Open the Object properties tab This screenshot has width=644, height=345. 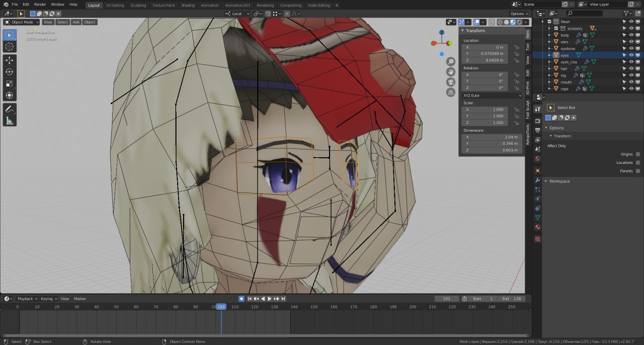coord(537,170)
